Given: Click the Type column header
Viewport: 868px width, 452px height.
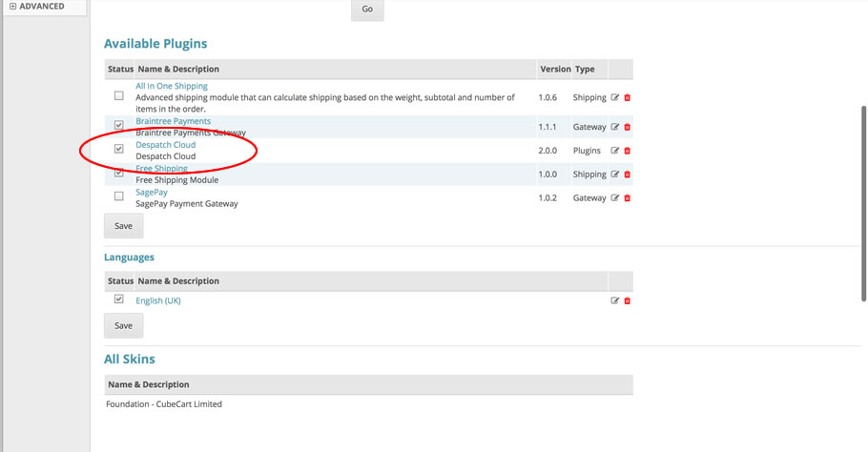Looking at the screenshot, I should pos(585,70).
